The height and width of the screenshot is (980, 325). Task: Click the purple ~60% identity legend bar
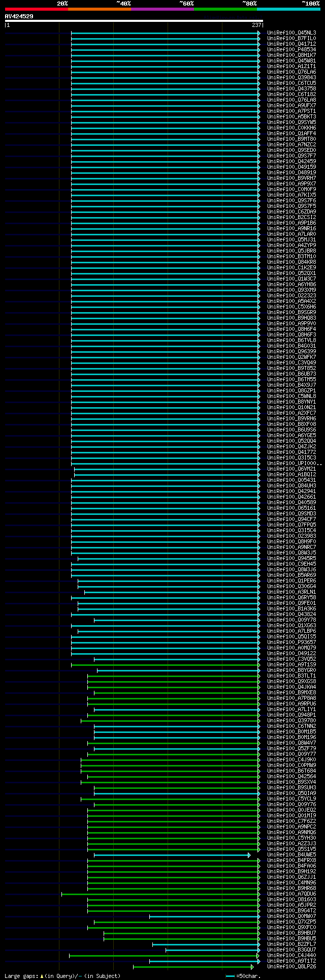pyautogui.click(x=162, y=9)
